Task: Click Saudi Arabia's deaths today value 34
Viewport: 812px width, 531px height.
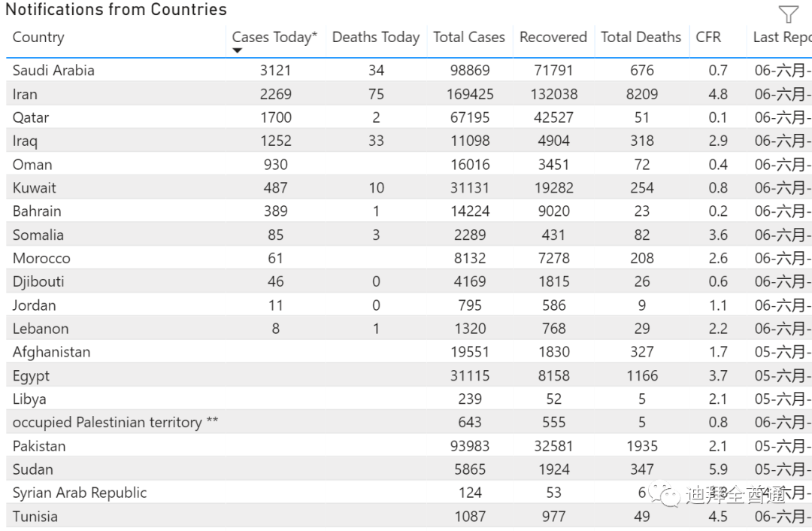Action: (x=376, y=71)
